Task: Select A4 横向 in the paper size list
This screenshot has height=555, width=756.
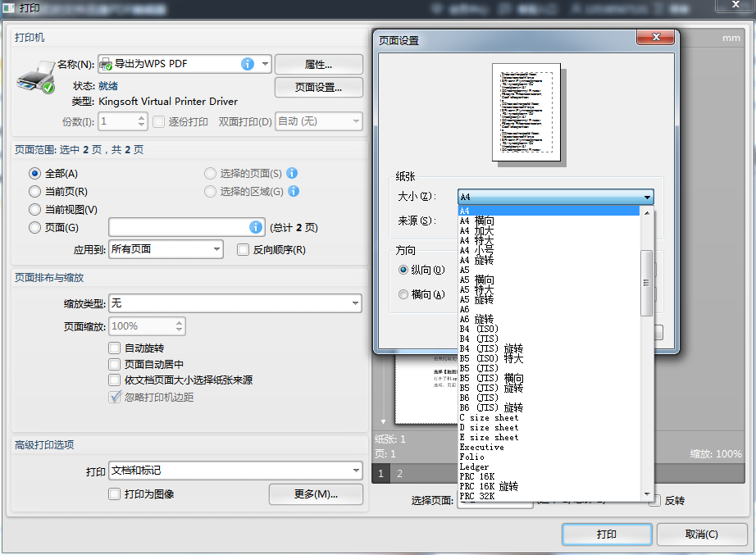Action: click(477, 221)
